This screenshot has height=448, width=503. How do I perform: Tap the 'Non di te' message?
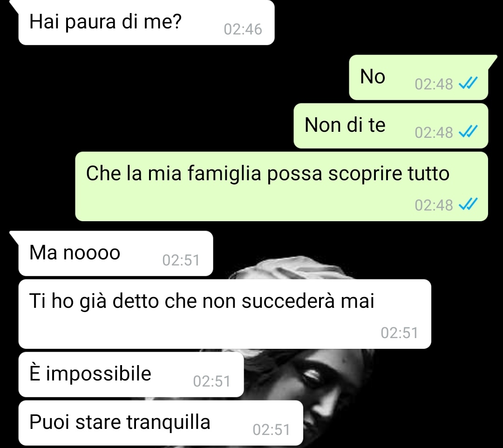coord(391,126)
